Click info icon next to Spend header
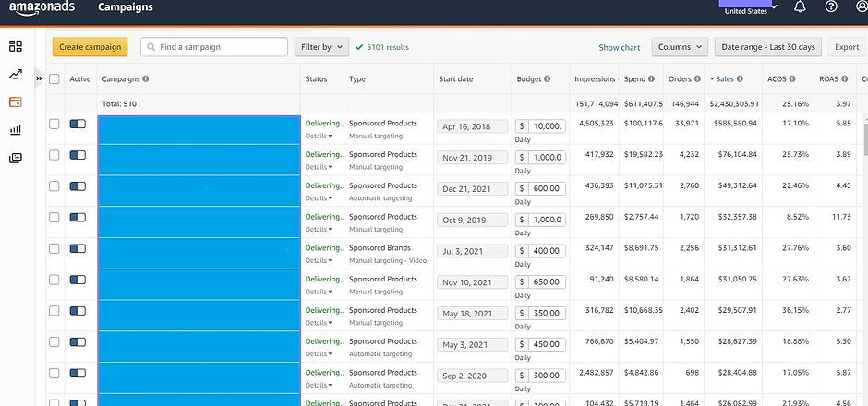 click(652, 79)
